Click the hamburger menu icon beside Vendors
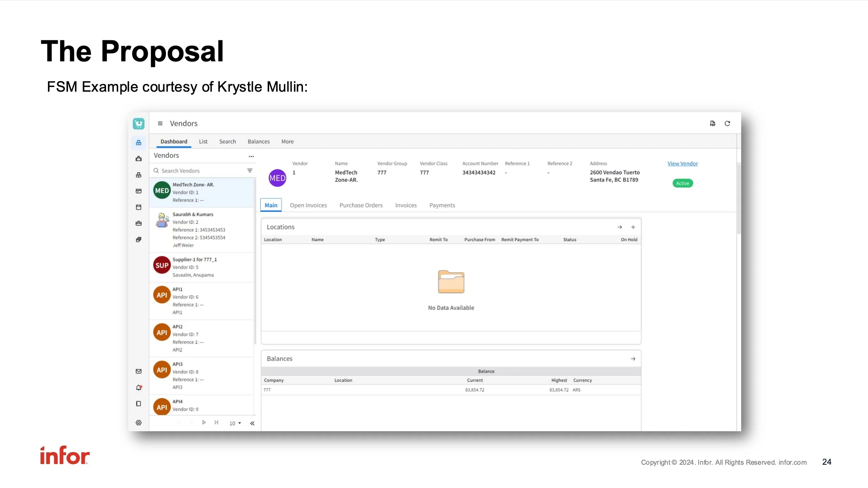 pyautogui.click(x=160, y=123)
